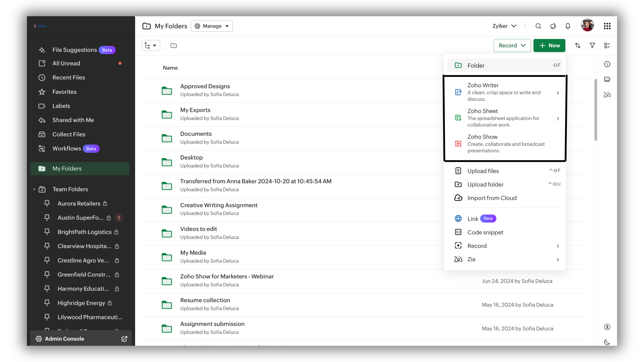Open the info details panel icon
This screenshot has width=644, height=362.
(x=607, y=64)
